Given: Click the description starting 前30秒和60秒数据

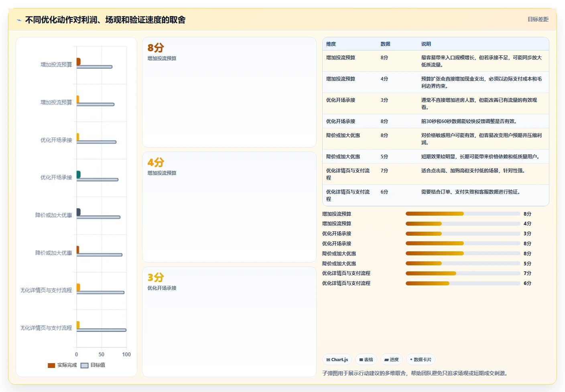Looking at the screenshot, I should [469, 121].
